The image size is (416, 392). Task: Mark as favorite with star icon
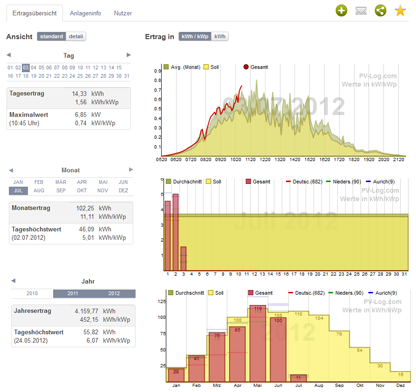tap(400, 11)
